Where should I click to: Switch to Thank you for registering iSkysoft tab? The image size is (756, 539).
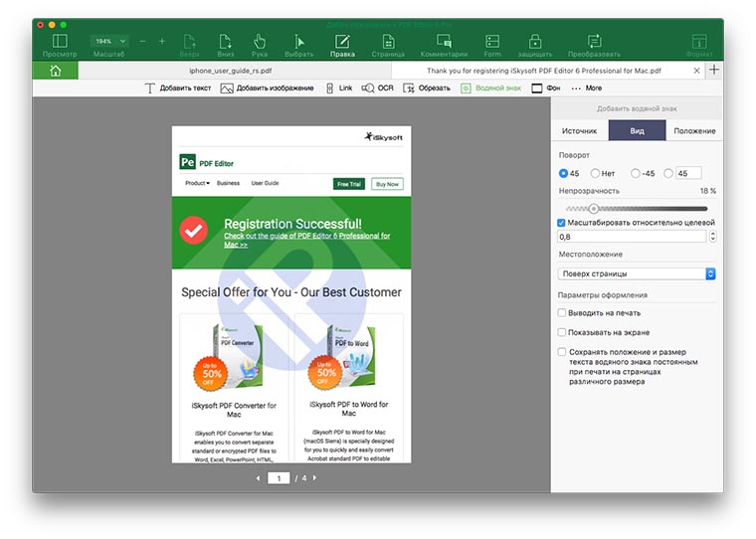click(x=544, y=71)
